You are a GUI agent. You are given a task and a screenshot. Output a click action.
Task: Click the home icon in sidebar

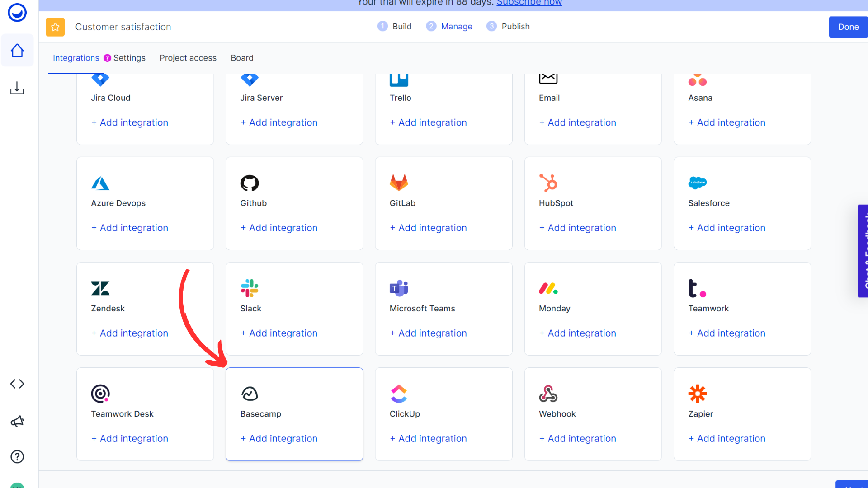[17, 51]
